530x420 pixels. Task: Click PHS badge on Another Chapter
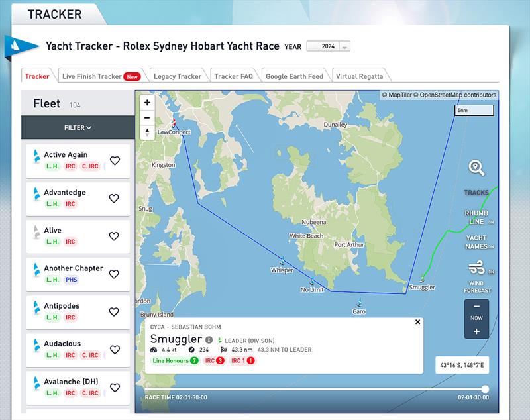coord(72,280)
